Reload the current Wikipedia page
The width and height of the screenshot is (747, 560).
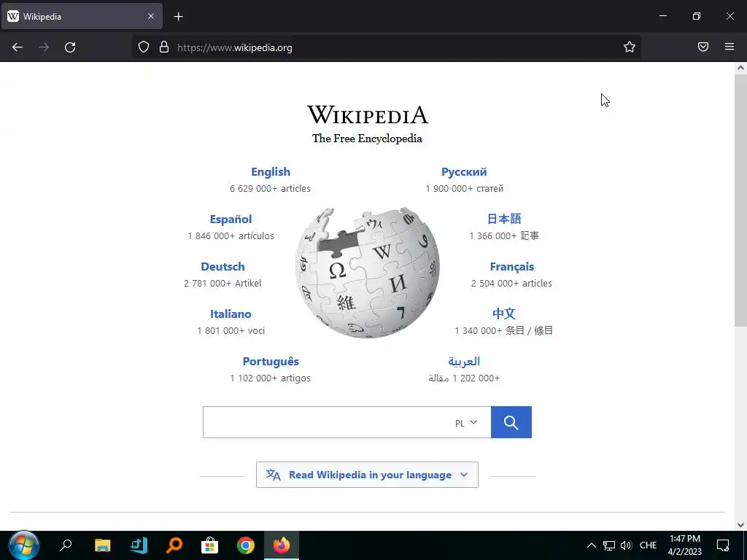click(x=70, y=47)
